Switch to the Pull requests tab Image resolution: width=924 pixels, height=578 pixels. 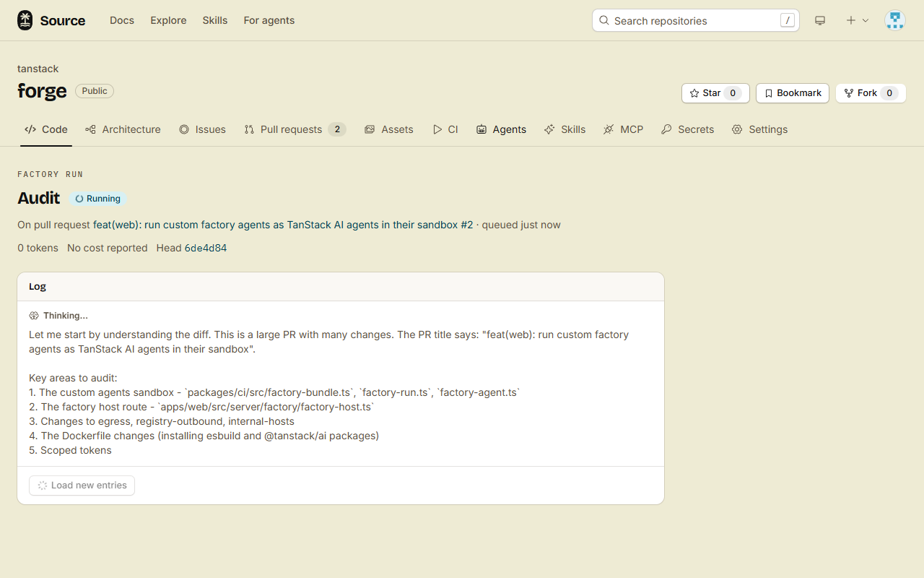(295, 129)
